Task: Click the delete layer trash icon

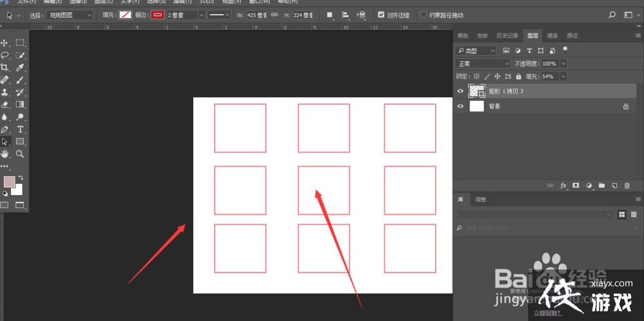Action: 627,185
